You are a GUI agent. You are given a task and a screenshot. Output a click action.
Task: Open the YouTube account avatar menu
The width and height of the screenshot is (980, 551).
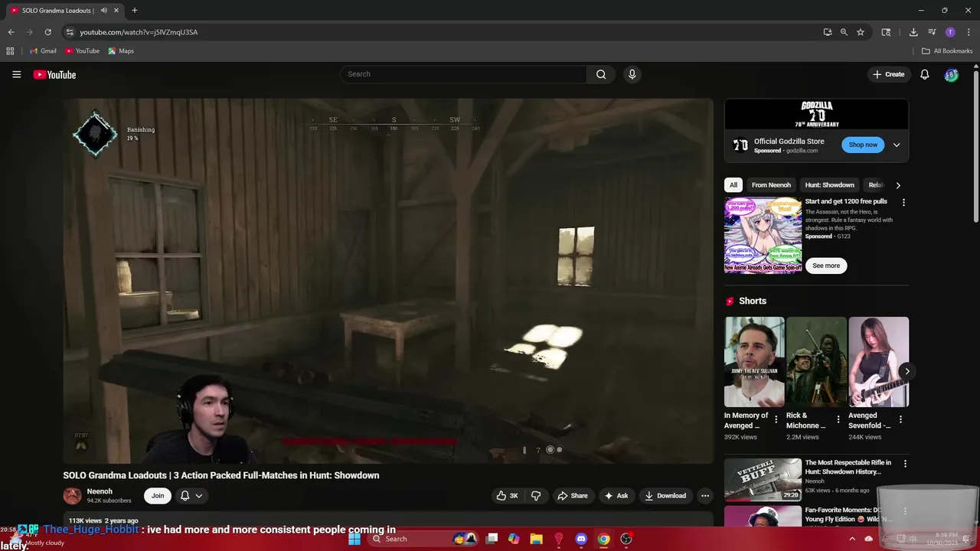click(951, 74)
